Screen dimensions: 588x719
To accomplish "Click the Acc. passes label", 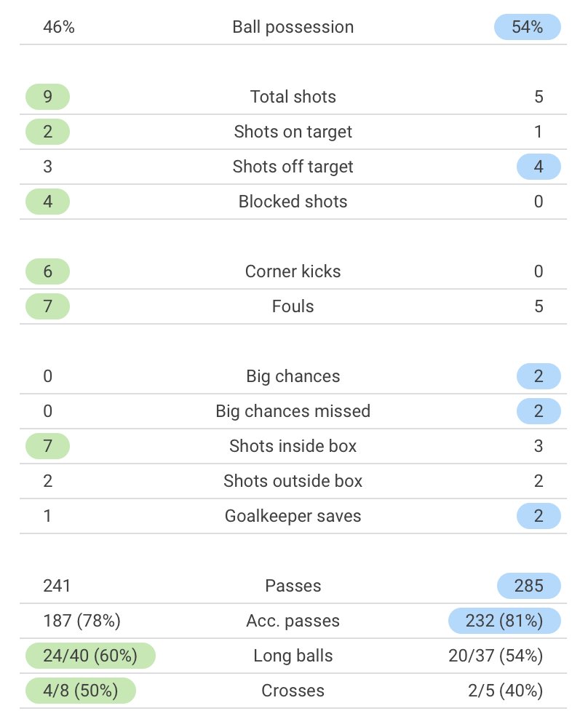I will pyautogui.click(x=293, y=621).
